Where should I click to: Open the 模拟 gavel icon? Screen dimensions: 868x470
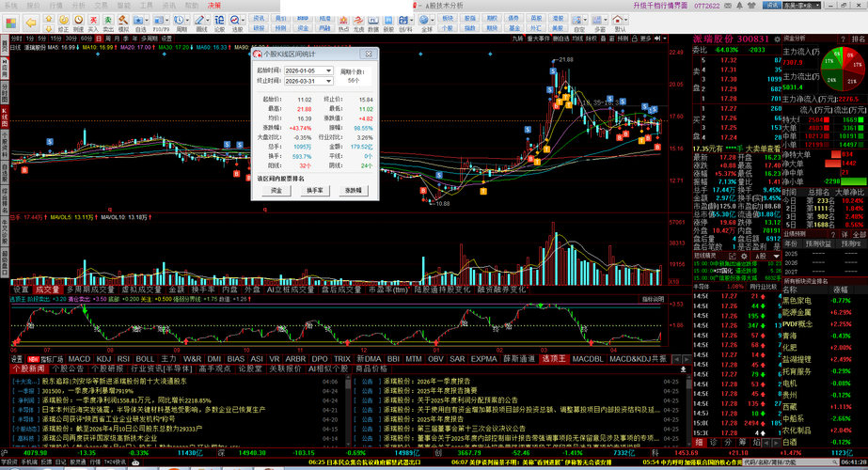click(123, 23)
